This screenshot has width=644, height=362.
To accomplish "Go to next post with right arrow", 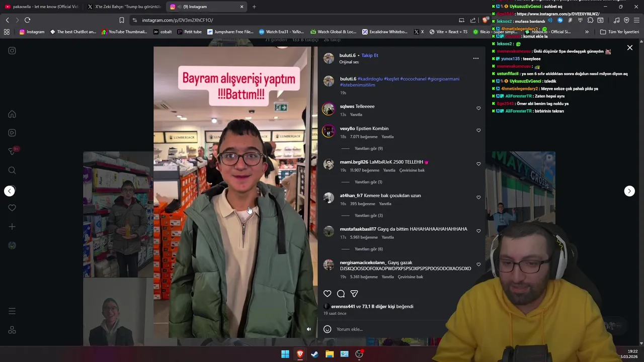I will coord(629,191).
